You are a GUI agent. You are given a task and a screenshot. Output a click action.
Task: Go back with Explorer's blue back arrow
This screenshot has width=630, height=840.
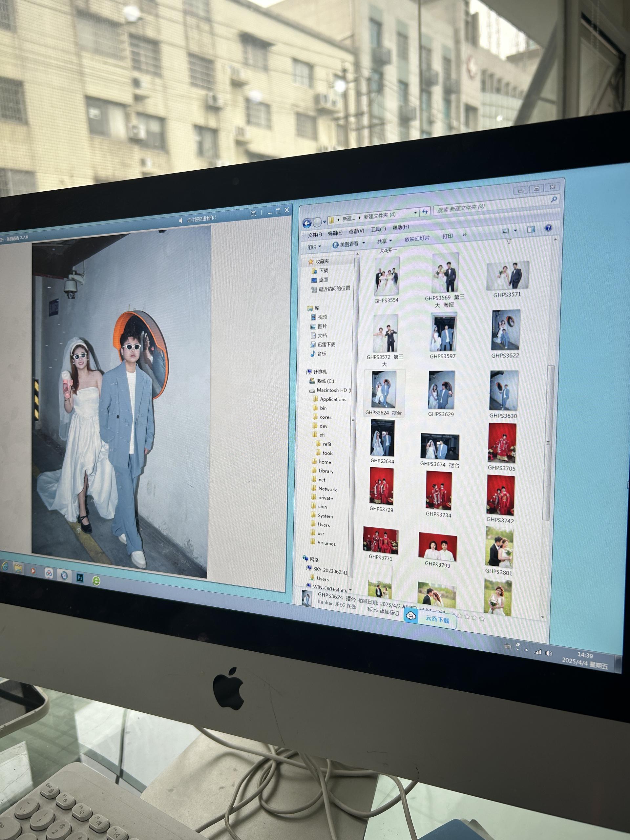point(307,223)
